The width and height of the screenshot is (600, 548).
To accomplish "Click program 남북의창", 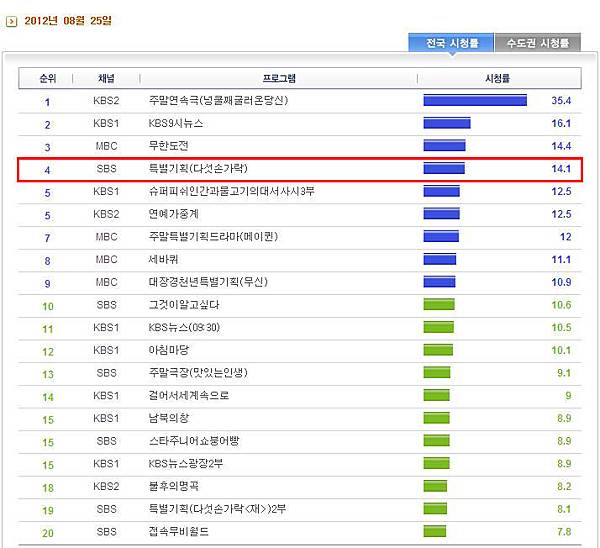I will [168, 418].
